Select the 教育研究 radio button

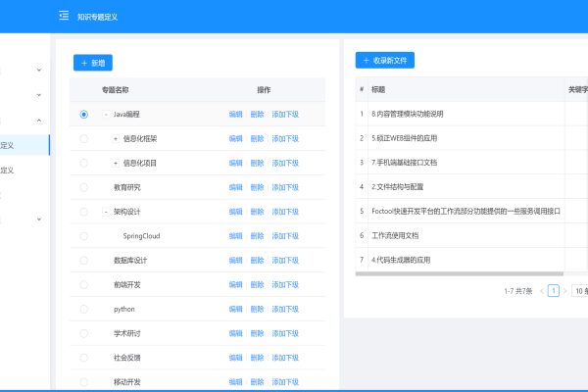84,187
